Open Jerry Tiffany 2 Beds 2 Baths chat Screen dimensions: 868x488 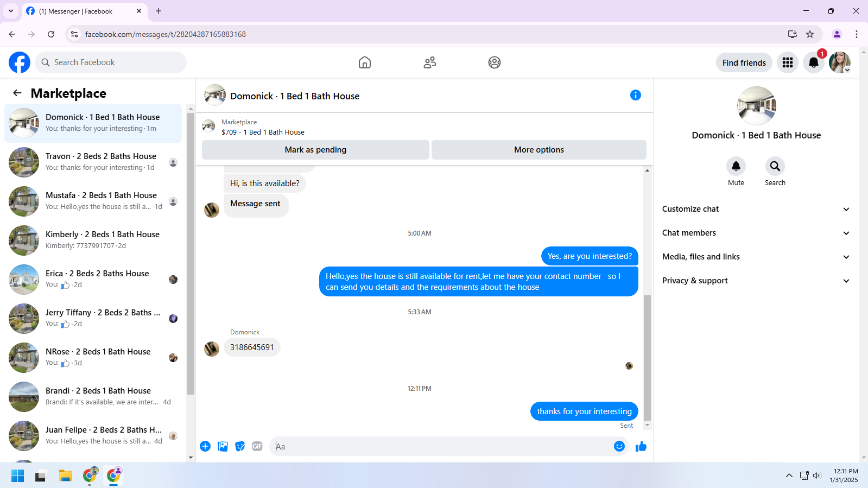pyautogui.click(x=93, y=319)
